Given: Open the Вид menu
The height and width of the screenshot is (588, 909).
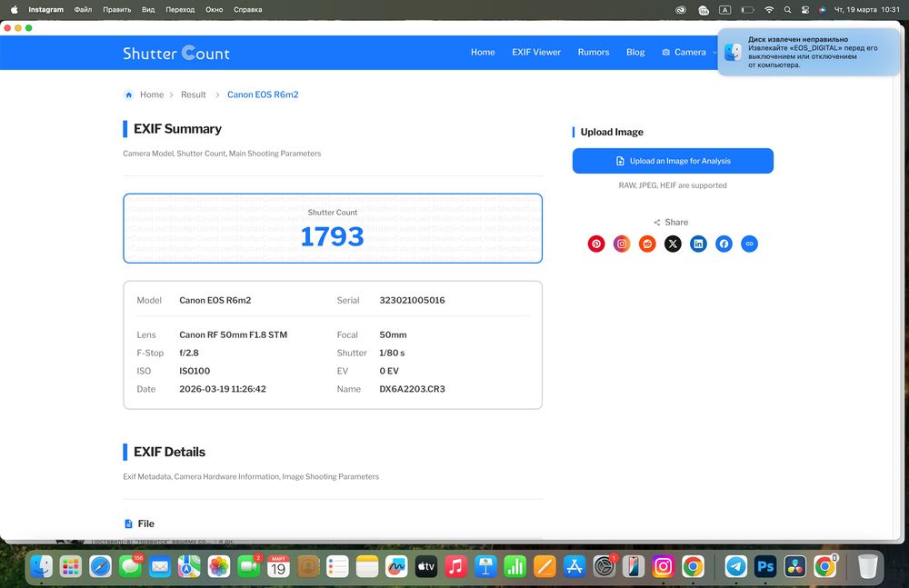Looking at the screenshot, I should (x=148, y=10).
